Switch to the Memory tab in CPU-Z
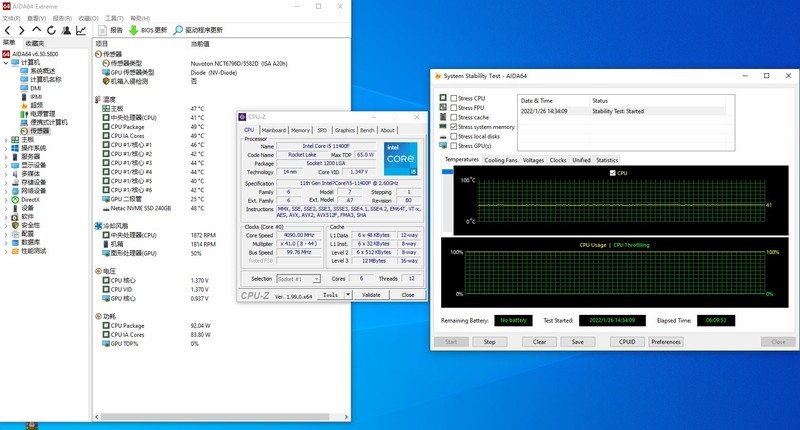 coord(300,130)
